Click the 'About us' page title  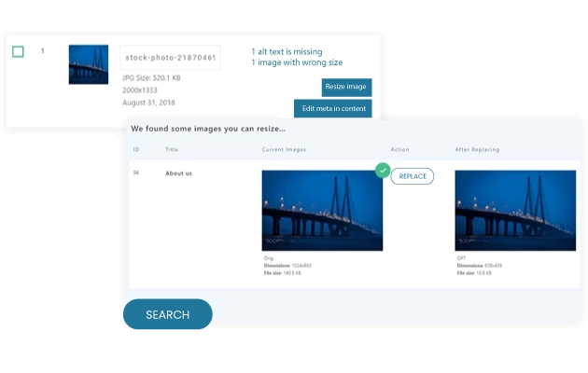178,173
